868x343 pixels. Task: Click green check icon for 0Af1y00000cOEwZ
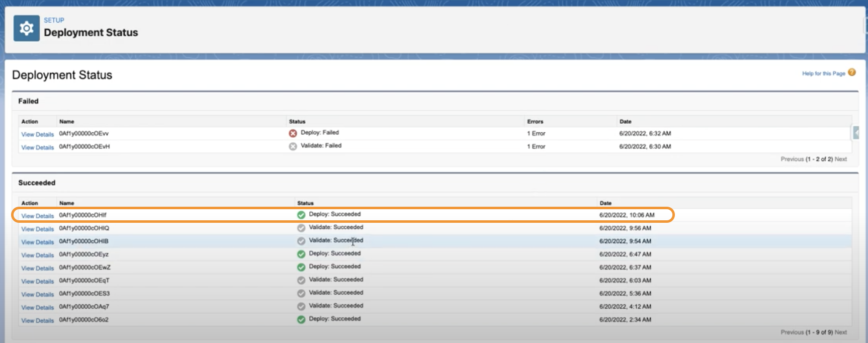click(x=301, y=267)
